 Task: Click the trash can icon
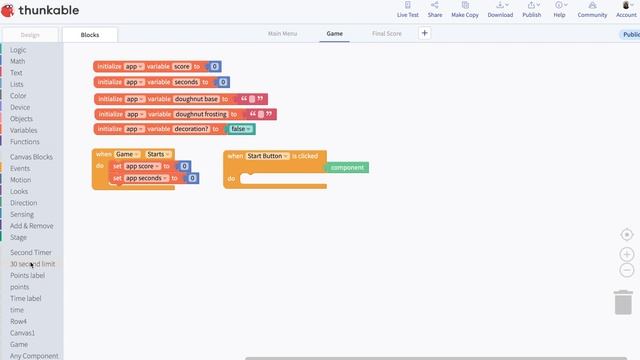[623, 302]
